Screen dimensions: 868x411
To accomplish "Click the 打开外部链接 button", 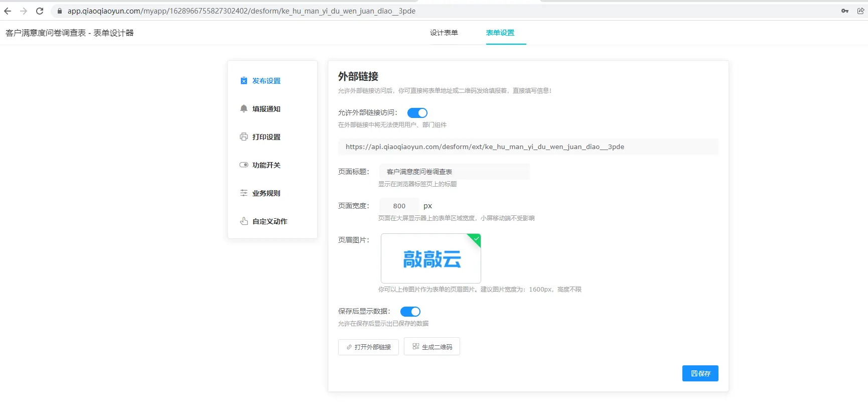I will pyautogui.click(x=368, y=347).
